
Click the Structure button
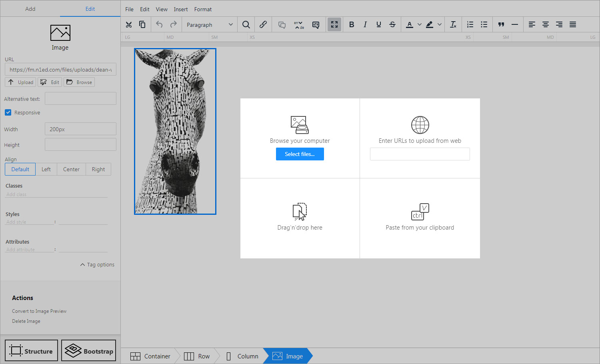[x=31, y=350]
